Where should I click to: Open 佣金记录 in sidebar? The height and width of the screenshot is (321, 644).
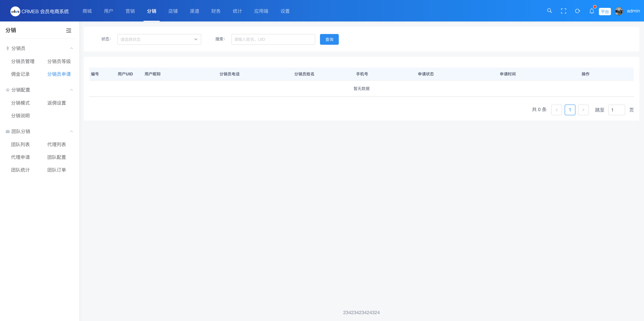pyautogui.click(x=20, y=74)
